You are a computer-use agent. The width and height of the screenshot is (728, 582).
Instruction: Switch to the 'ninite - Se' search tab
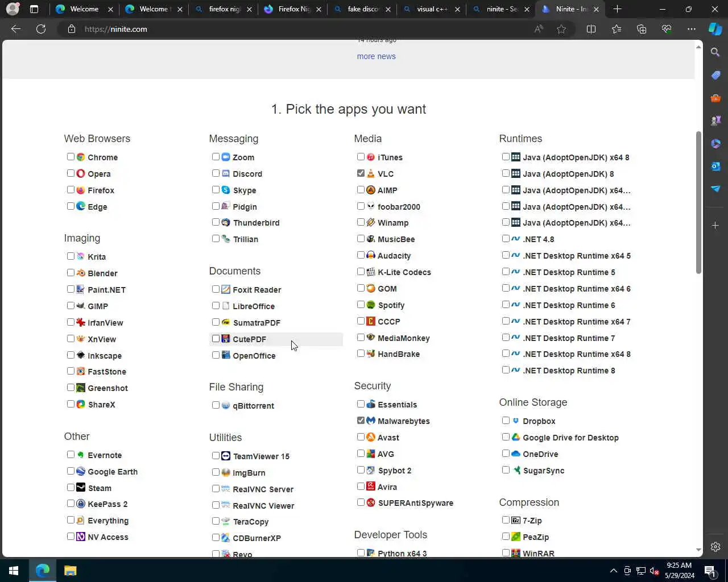click(x=500, y=9)
